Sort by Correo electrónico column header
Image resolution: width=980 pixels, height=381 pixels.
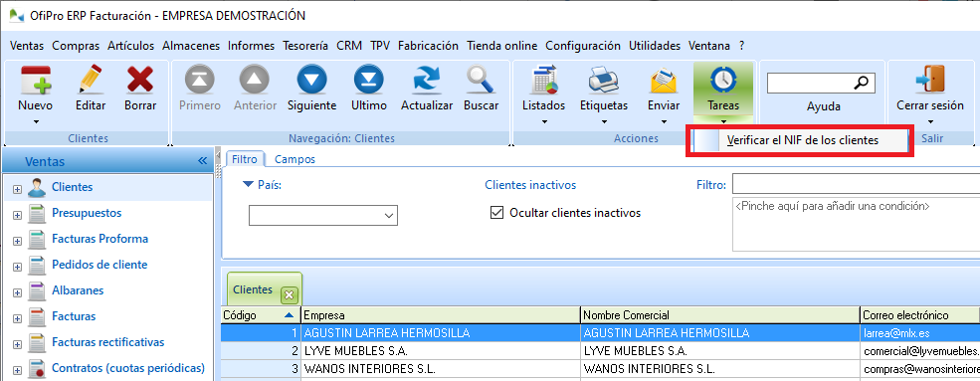[x=920, y=314]
